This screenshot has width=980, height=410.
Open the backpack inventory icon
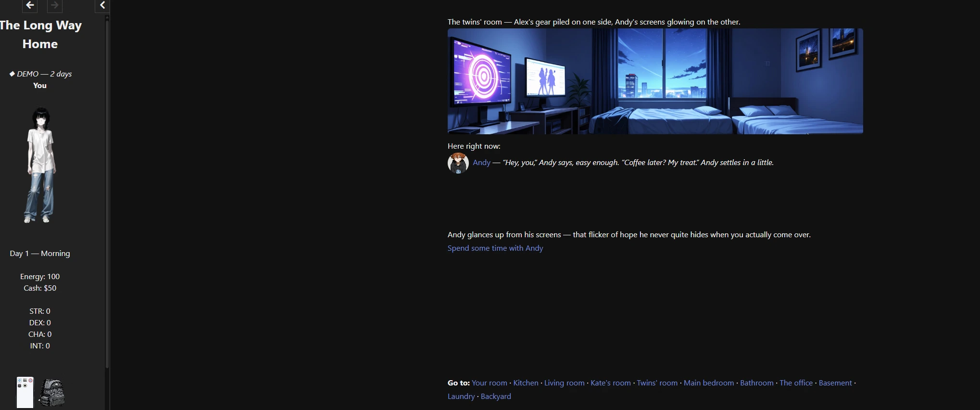52,393
